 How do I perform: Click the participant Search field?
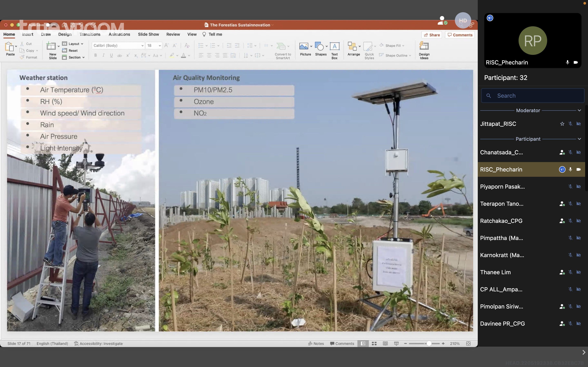pyautogui.click(x=532, y=96)
